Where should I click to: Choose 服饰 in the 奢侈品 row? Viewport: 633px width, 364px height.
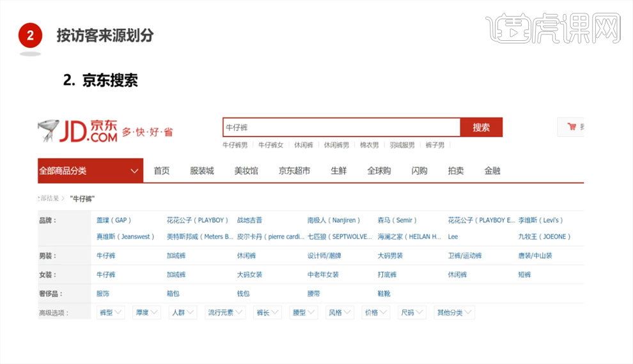pyautogui.click(x=103, y=294)
